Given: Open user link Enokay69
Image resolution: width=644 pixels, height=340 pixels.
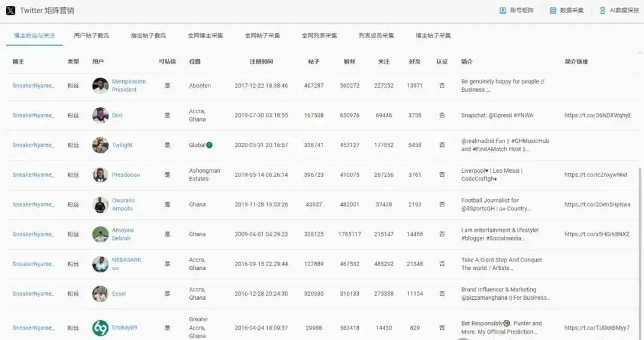Looking at the screenshot, I should click(125, 327).
